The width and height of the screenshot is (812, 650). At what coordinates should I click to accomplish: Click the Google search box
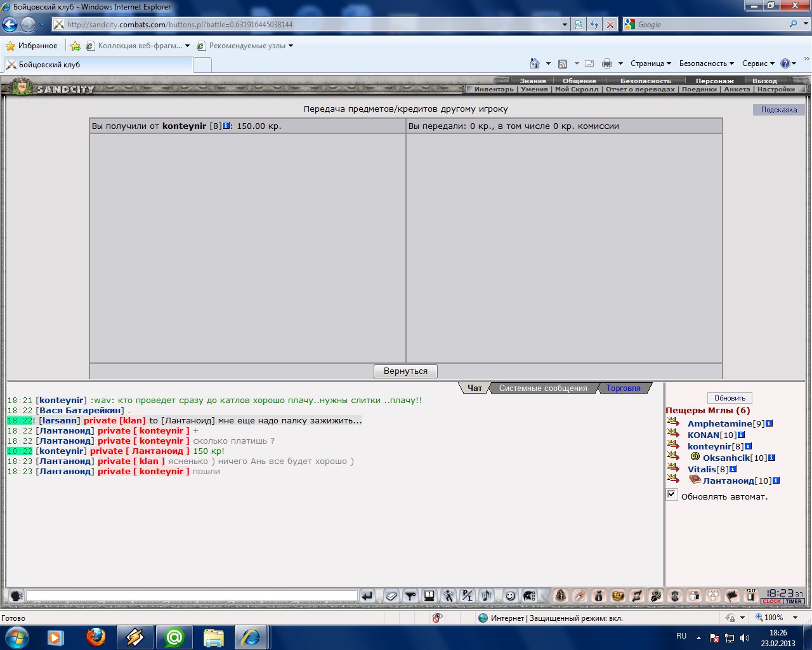pyautogui.click(x=710, y=24)
